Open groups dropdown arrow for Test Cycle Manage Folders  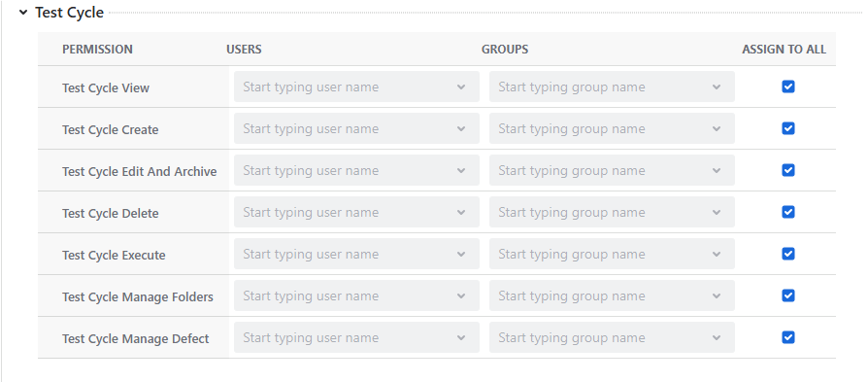coord(717,296)
